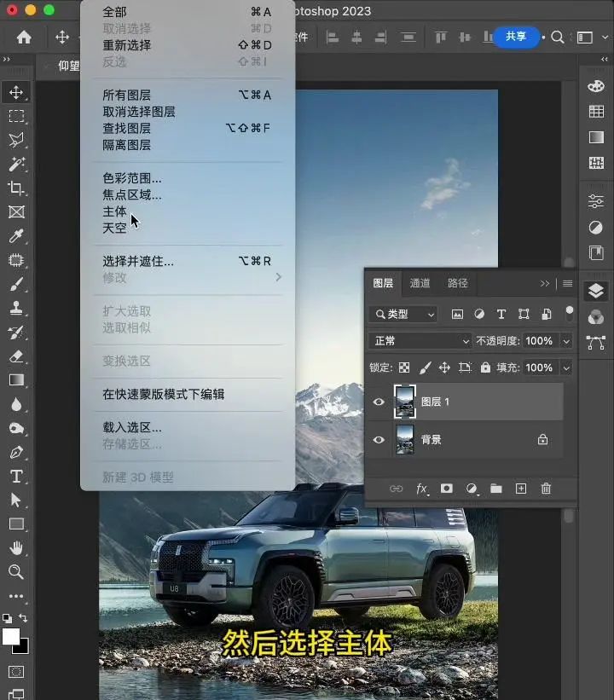
Task: Open the 不透明度 opacity dropdown arrow
Action: 566,341
